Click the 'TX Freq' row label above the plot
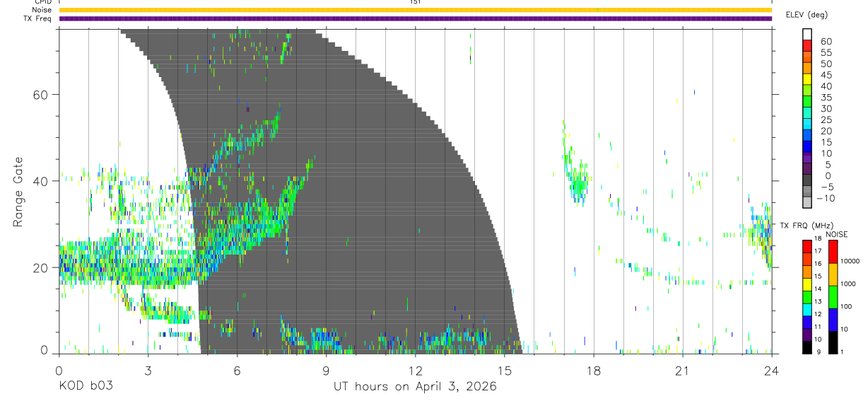 38,18
